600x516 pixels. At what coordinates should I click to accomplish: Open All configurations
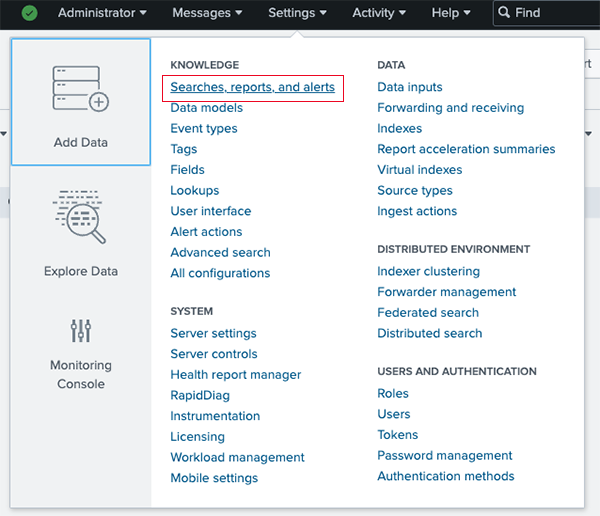[220, 273]
